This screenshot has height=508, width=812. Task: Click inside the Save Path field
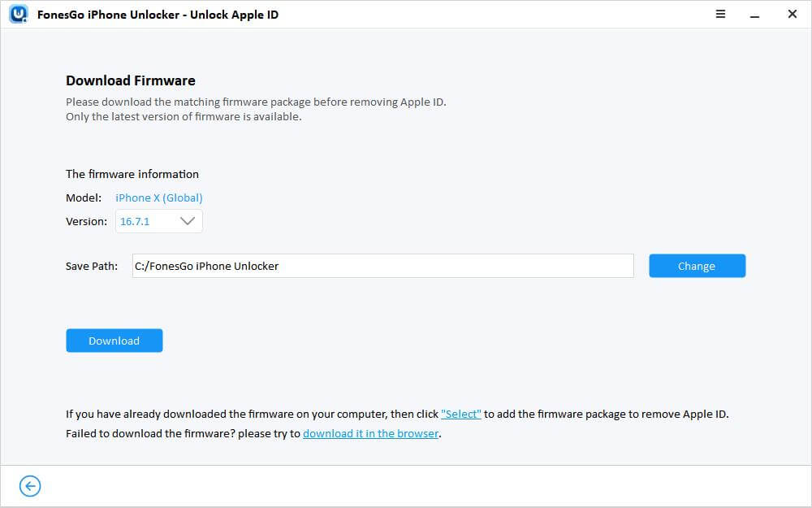382,266
